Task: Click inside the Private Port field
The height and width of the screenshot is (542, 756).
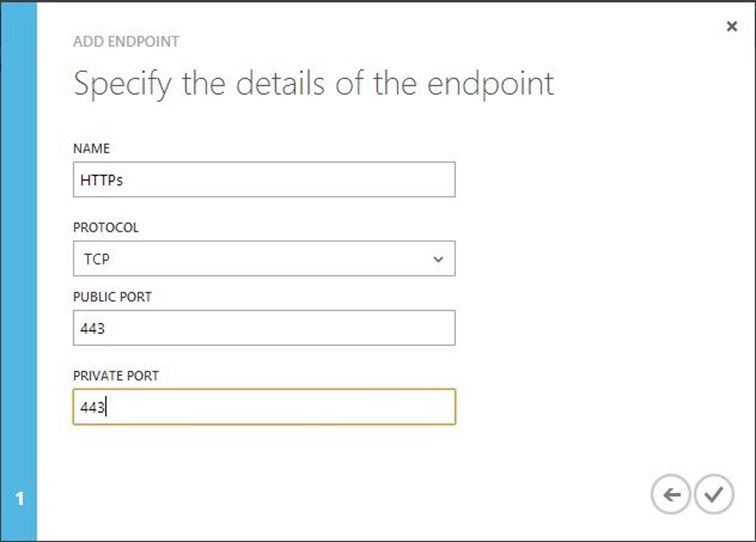Action: click(x=264, y=407)
